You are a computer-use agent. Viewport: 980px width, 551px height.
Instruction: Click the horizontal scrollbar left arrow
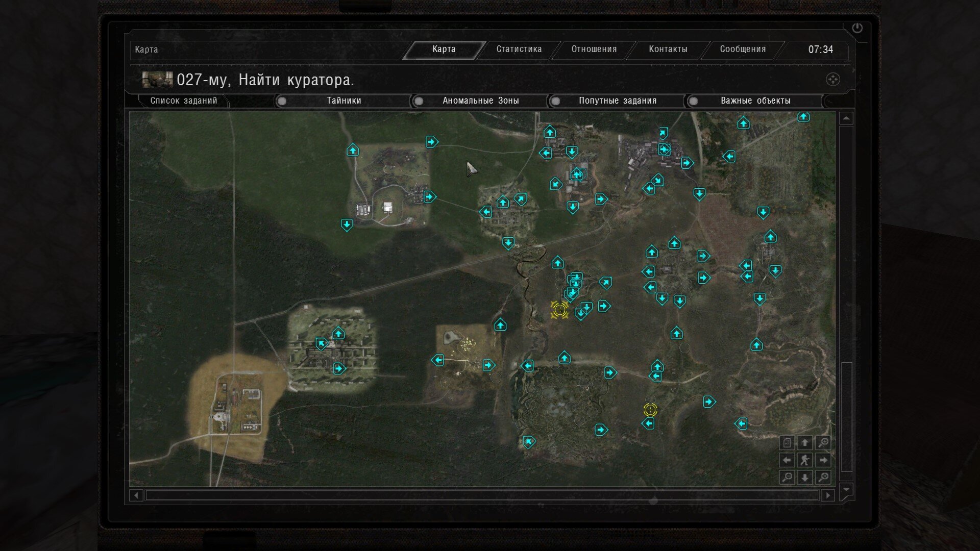point(136,495)
